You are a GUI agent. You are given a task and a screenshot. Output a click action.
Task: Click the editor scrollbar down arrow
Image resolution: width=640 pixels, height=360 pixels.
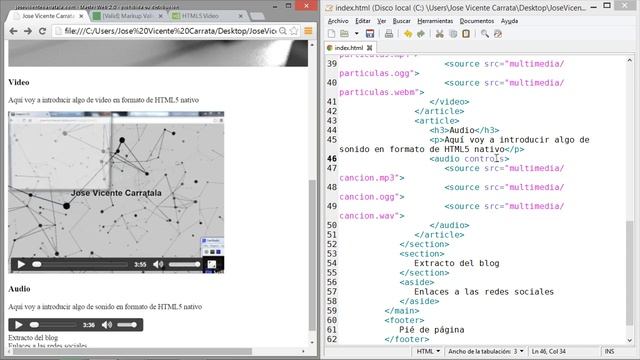(x=630, y=340)
